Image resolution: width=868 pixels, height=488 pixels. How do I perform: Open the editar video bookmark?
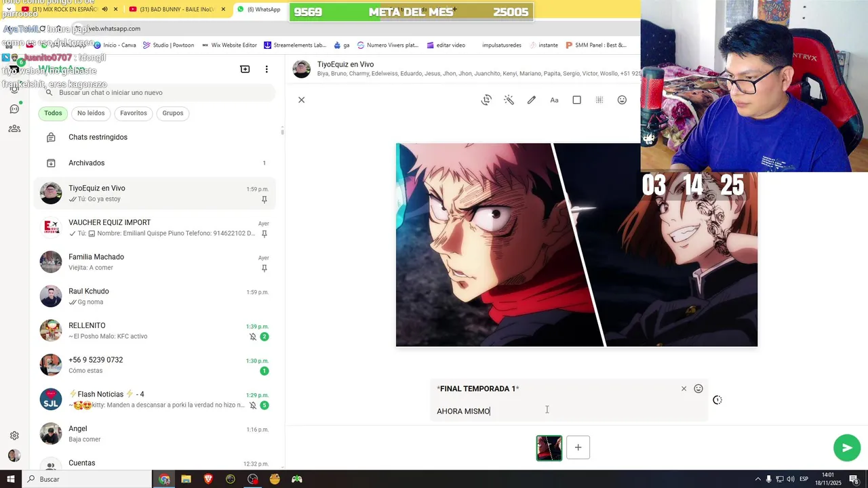coord(446,45)
